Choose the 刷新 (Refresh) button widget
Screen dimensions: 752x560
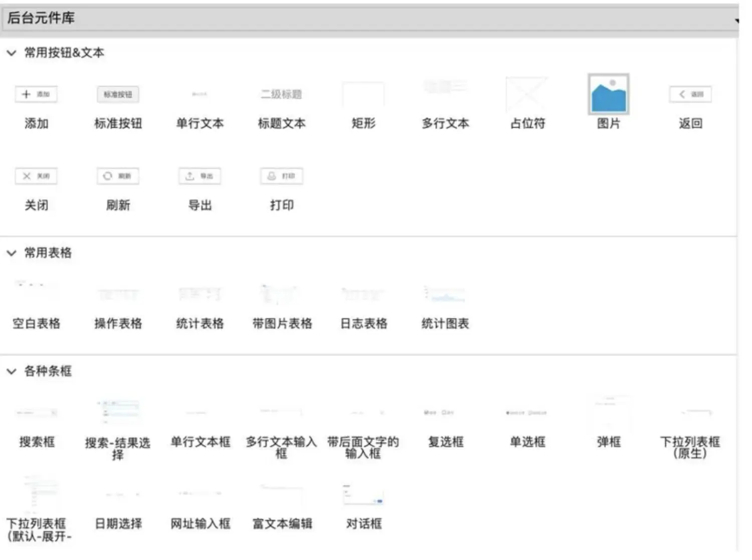pos(118,176)
